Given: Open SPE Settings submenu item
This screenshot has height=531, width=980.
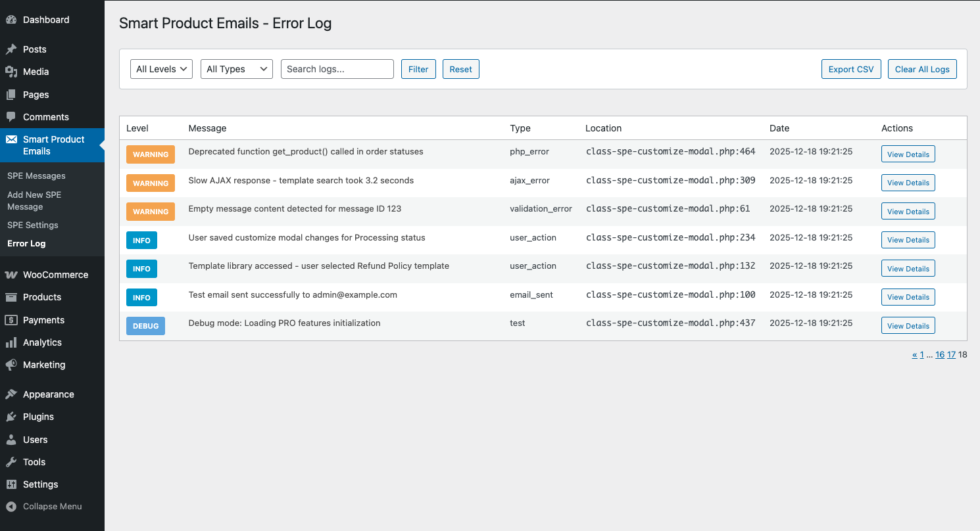Looking at the screenshot, I should click(33, 225).
